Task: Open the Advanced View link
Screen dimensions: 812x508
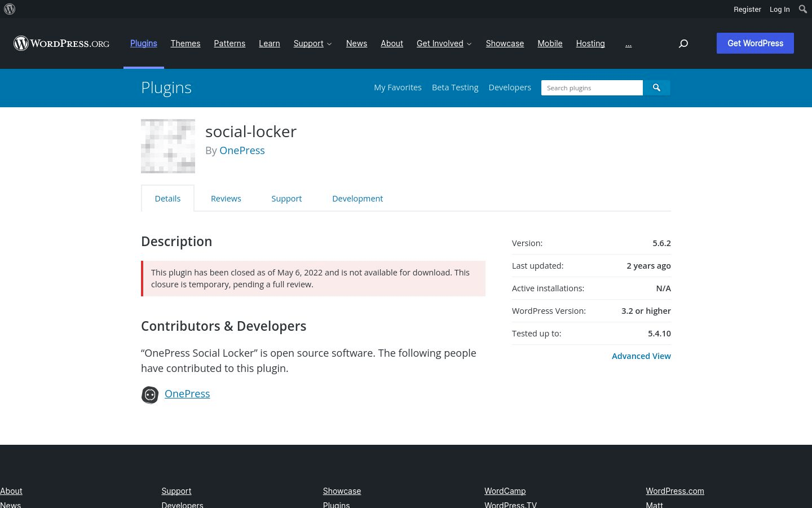Action: click(641, 356)
